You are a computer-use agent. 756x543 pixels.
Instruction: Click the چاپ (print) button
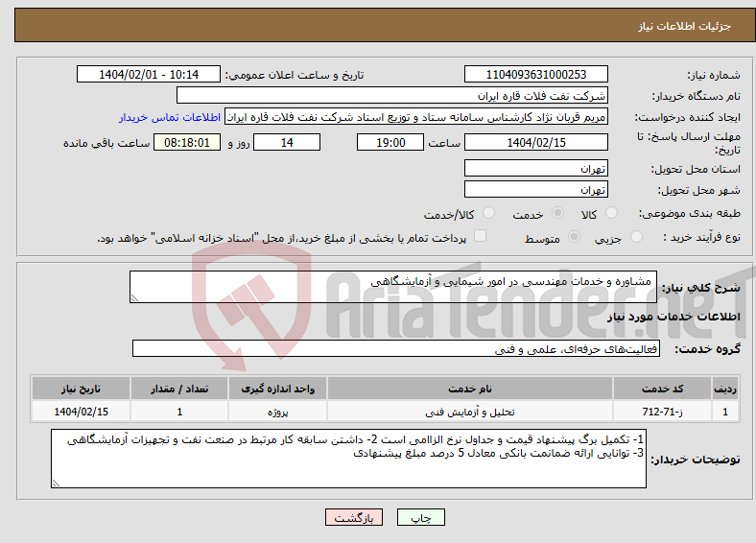[420, 517]
